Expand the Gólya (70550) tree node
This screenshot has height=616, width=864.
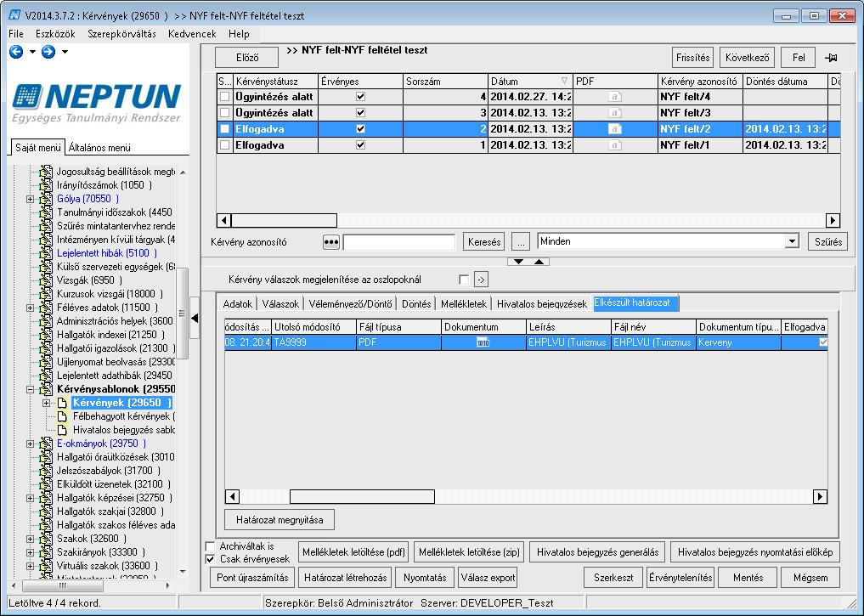31,200
